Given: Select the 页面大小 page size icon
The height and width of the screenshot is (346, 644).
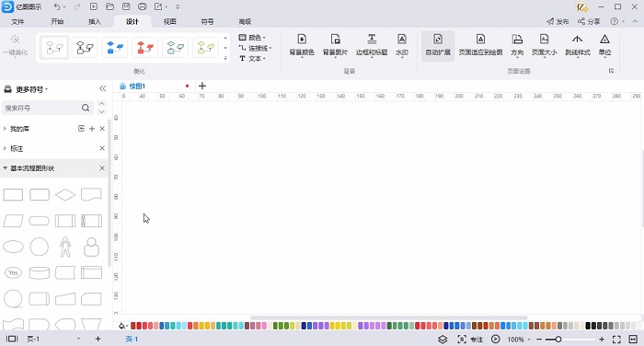Looking at the screenshot, I should click(x=544, y=45).
